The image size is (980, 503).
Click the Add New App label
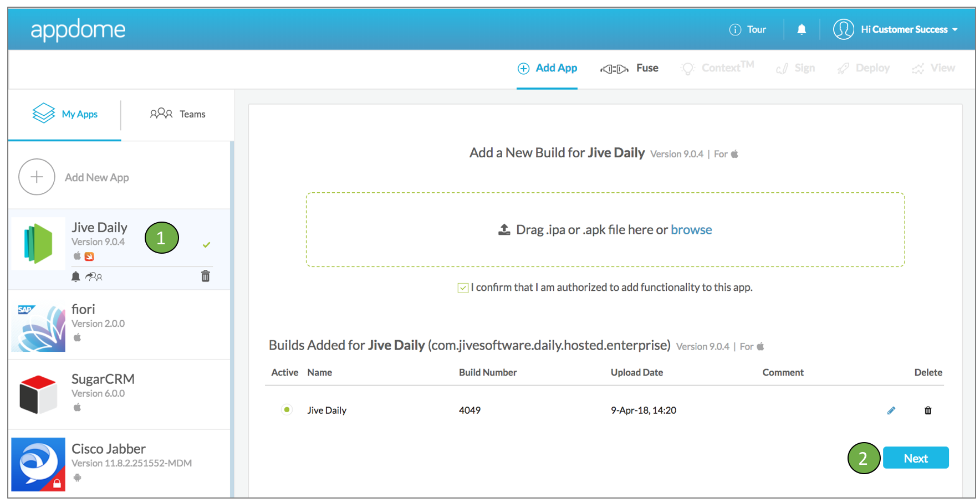click(97, 177)
